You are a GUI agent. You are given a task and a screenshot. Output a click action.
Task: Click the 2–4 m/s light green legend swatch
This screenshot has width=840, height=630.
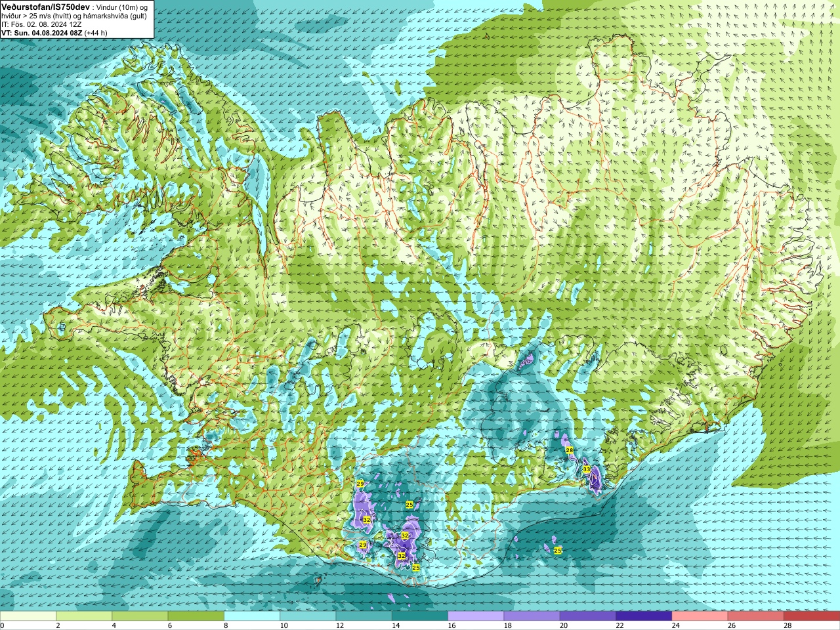(x=84, y=616)
